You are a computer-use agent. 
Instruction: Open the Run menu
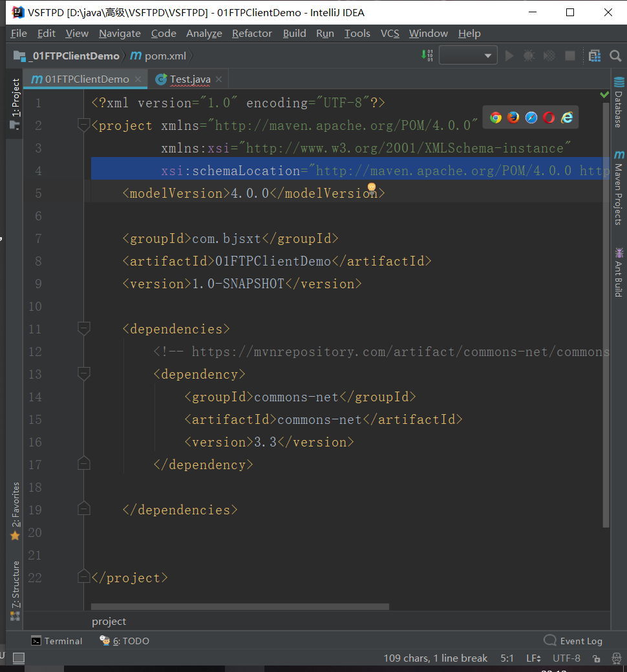(325, 34)
